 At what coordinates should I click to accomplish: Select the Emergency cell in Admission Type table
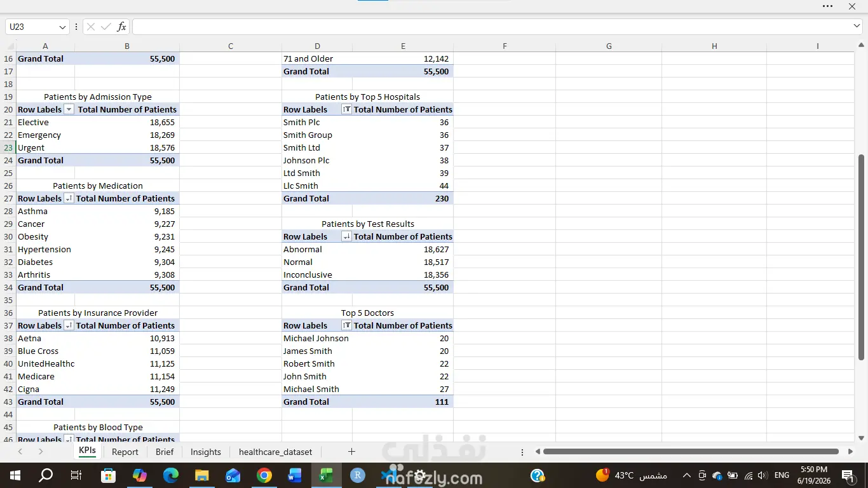45,135
